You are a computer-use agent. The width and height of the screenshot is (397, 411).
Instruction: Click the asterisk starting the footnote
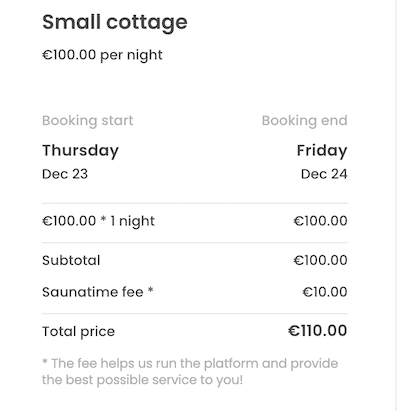tap(45, 361)
